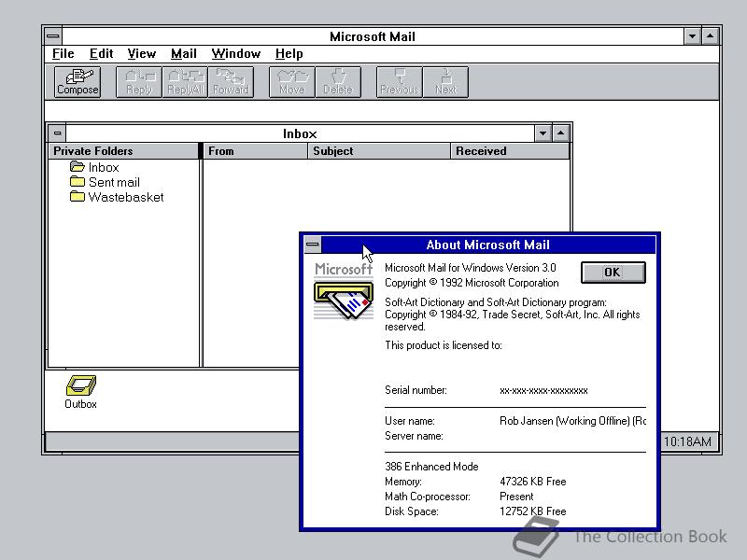Open the About dialog control menu box

313,245
